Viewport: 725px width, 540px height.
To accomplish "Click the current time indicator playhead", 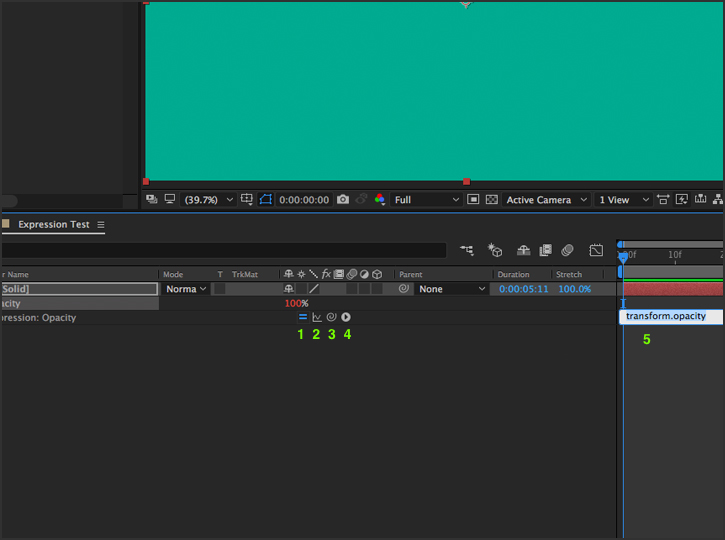I will [623, 257].
